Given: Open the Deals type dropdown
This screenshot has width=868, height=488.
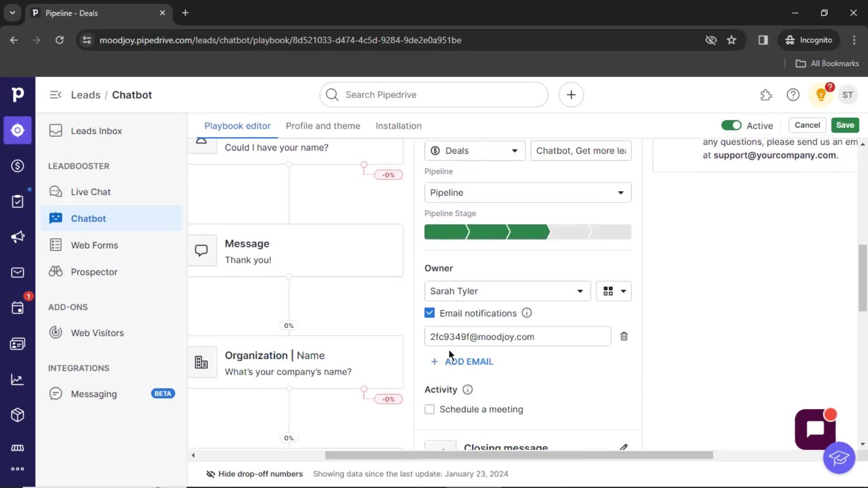Looking at the screenshot, I should coord(475,150).
